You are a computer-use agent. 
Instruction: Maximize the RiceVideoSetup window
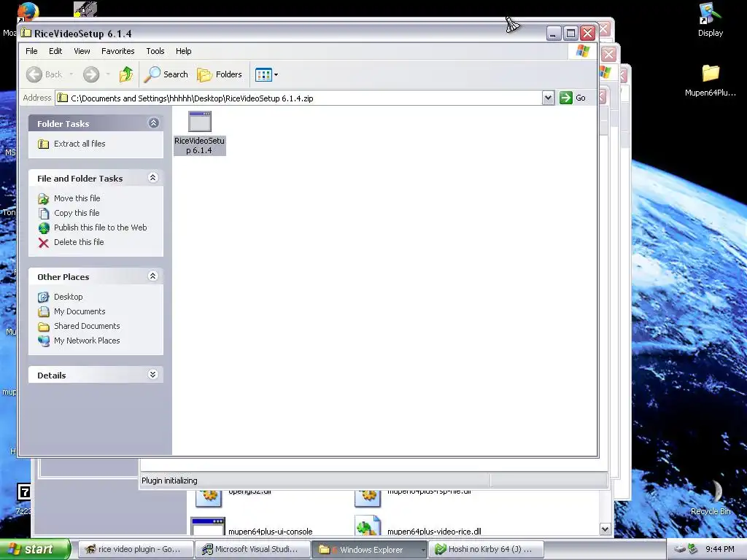point(570,33)
